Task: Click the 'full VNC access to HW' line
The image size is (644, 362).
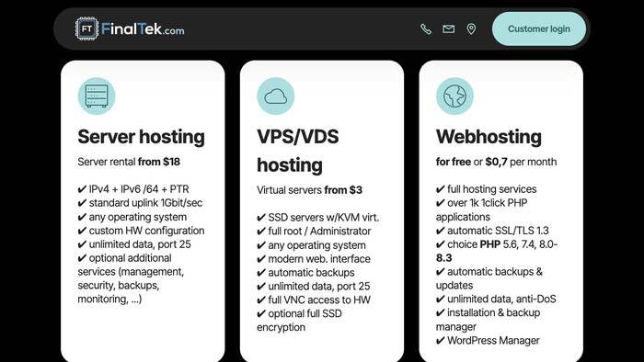Action: pos(314,300)
